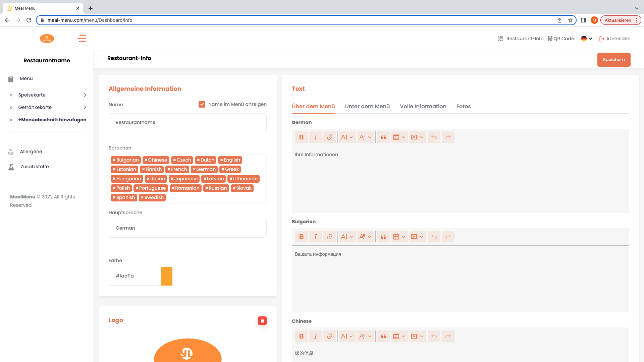Insert blockquote in the Bulgarian editor
This screenshot has height=362, width=644.
click(383, 237)
